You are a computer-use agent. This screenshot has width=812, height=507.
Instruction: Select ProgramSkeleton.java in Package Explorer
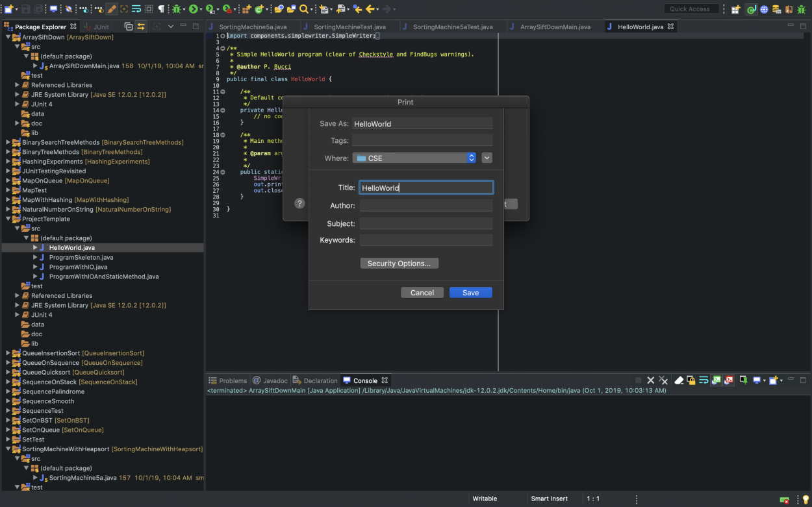81,257
